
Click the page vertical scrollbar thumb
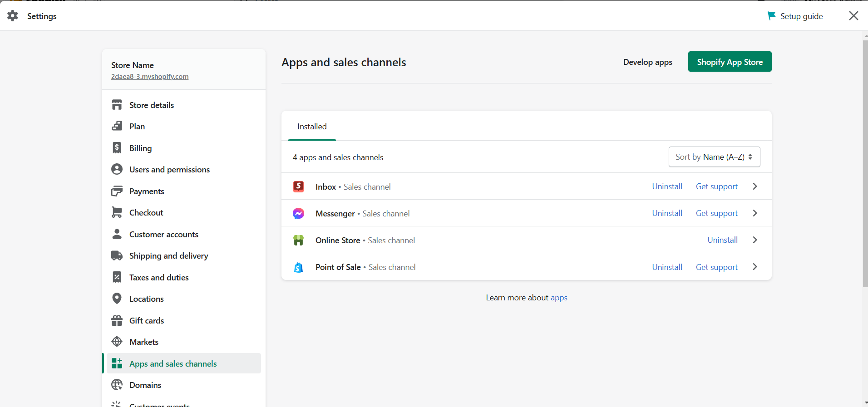pyautogui.click(x=865, y=163)
